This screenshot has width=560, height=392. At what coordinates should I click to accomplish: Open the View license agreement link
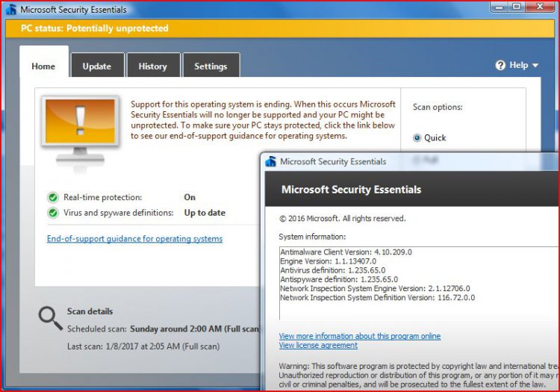point(318,345)
